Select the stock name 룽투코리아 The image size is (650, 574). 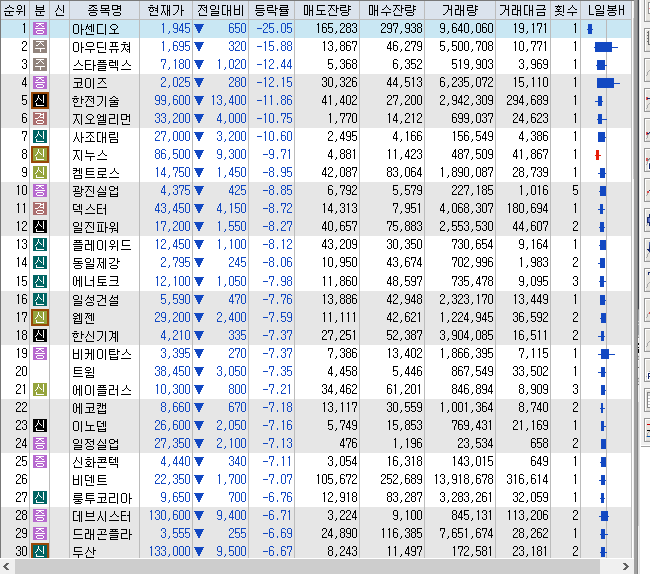click(x=102, y=498)
